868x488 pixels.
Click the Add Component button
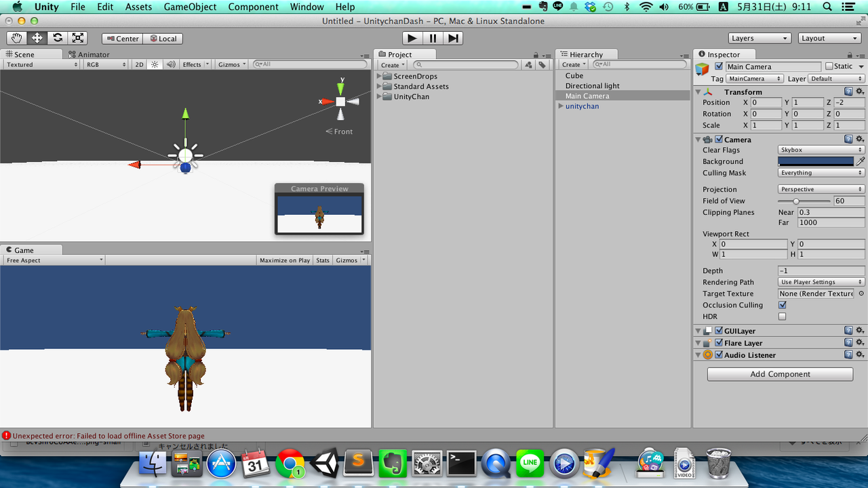780,374
